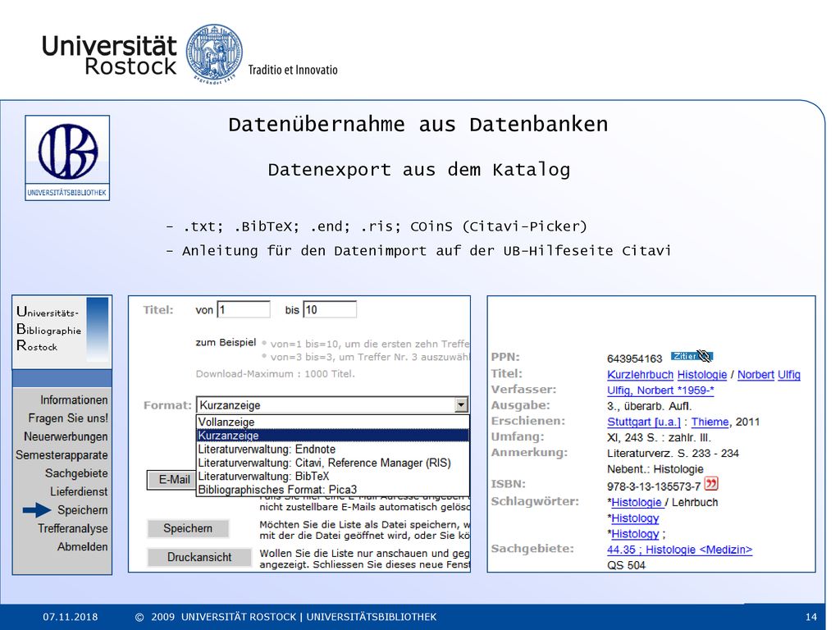Open Trefferanalyse in the sidebar
The height and width of the screenshot is (630, 840).
pos(73,528)
